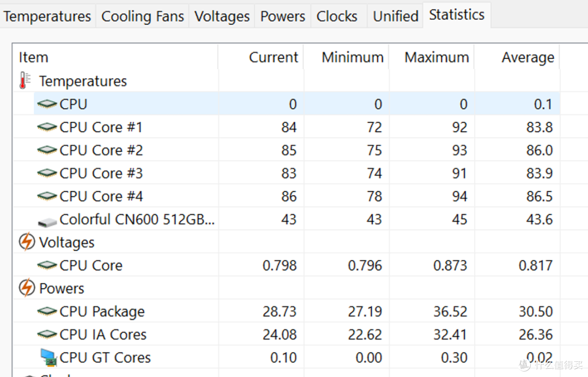This screenshot has height=377, width=588.
Task: Click the lightning icon beside Powers
Action: [27, 288]
